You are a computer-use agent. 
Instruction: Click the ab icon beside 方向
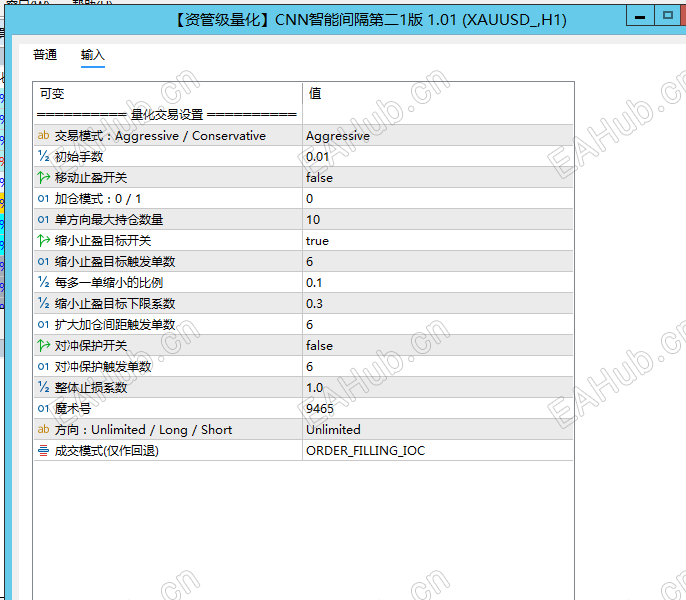pyautogui.click(x=43, y=429)
